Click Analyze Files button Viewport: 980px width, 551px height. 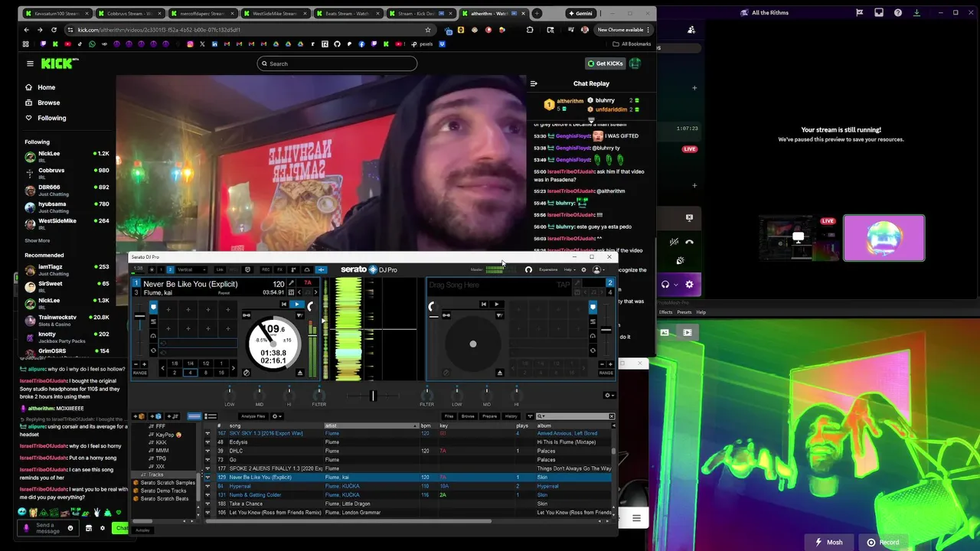[x=253, y=416]
